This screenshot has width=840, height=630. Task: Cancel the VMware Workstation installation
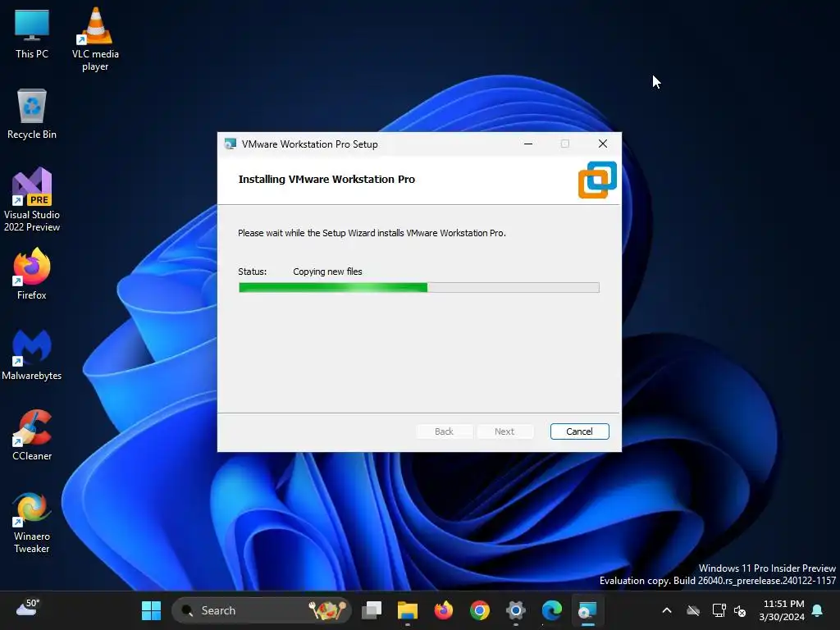point(580,431)
